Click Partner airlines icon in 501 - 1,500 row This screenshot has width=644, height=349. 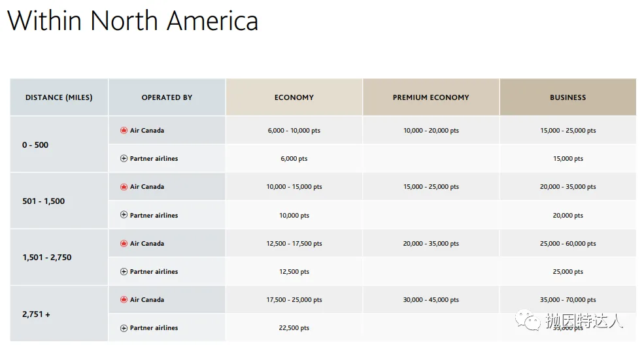pos(124,215)
